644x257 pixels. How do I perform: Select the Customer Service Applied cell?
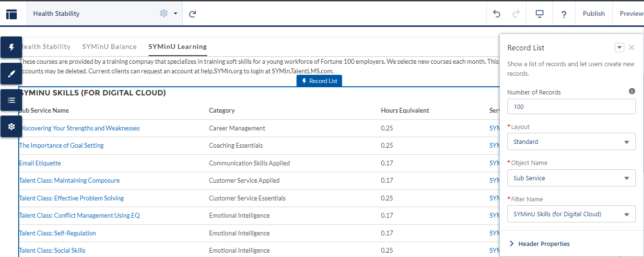pyautogui.click(x=244, y=180)
